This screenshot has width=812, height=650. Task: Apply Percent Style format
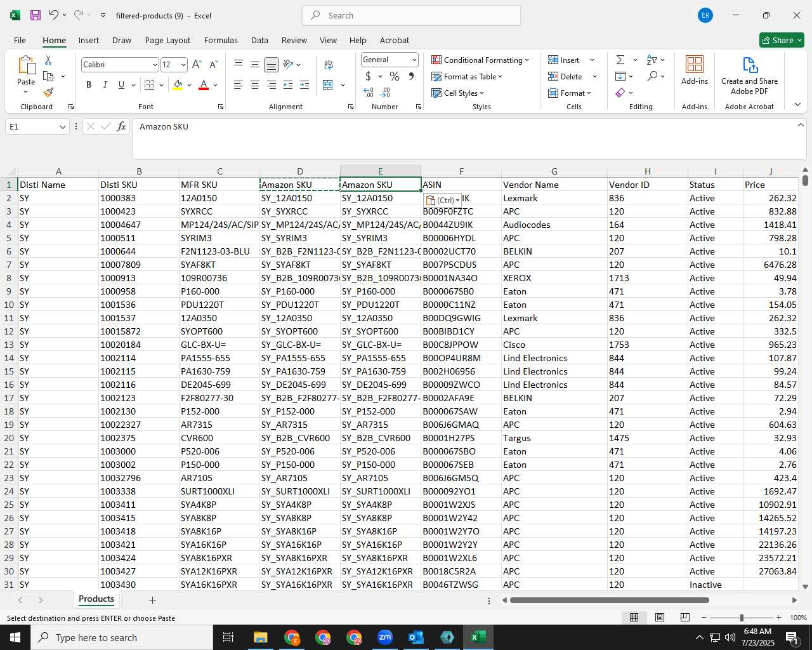pos(395,76)
